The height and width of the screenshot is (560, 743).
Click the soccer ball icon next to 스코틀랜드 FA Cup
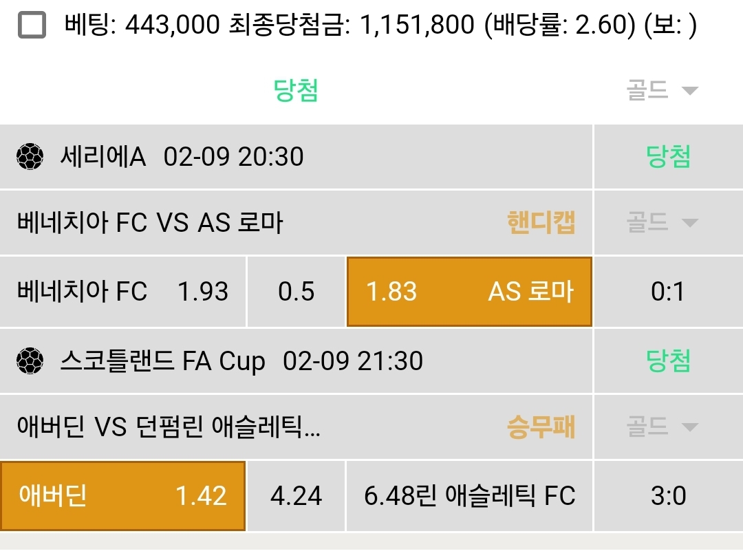[30, 360]
